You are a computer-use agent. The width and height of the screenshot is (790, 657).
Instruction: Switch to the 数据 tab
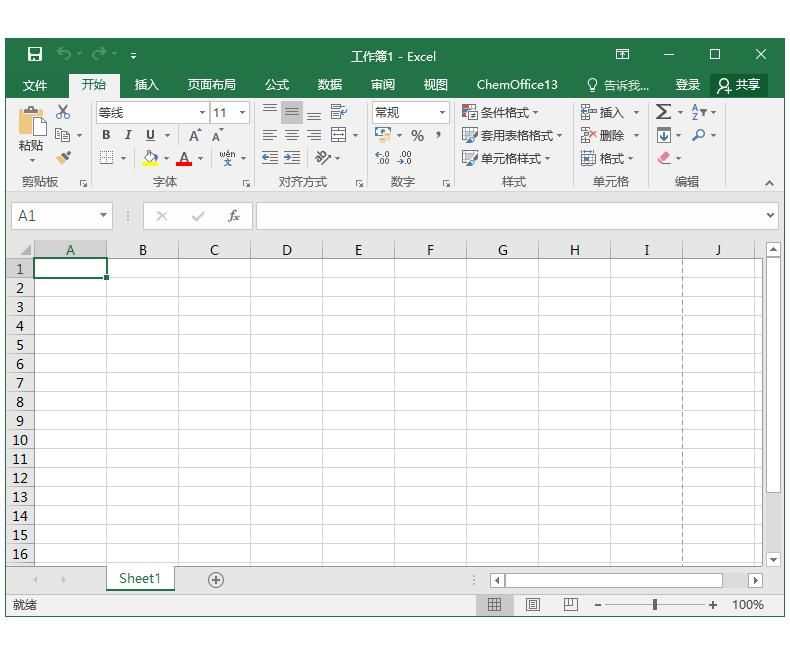[330, 85]
